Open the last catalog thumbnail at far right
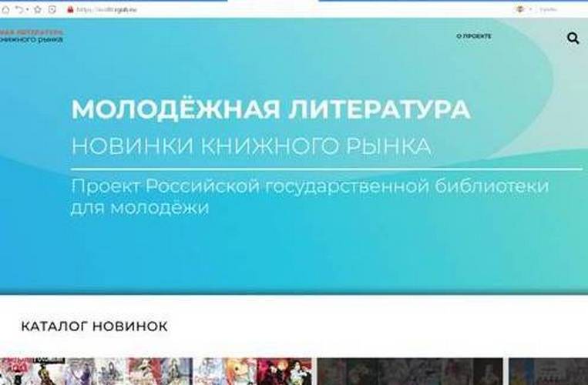The image size is (588, 385). (x=548, y=371)
